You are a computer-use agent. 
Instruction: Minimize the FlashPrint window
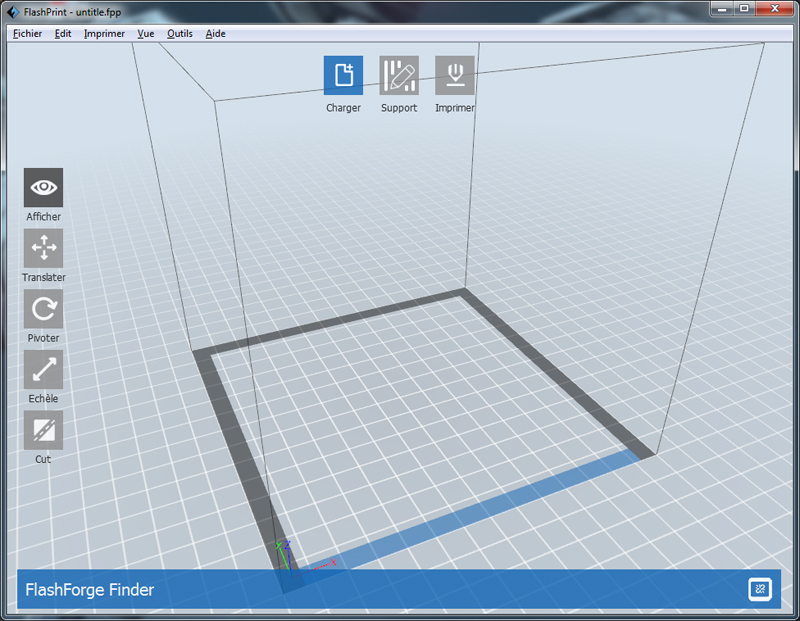pos(722,9)
